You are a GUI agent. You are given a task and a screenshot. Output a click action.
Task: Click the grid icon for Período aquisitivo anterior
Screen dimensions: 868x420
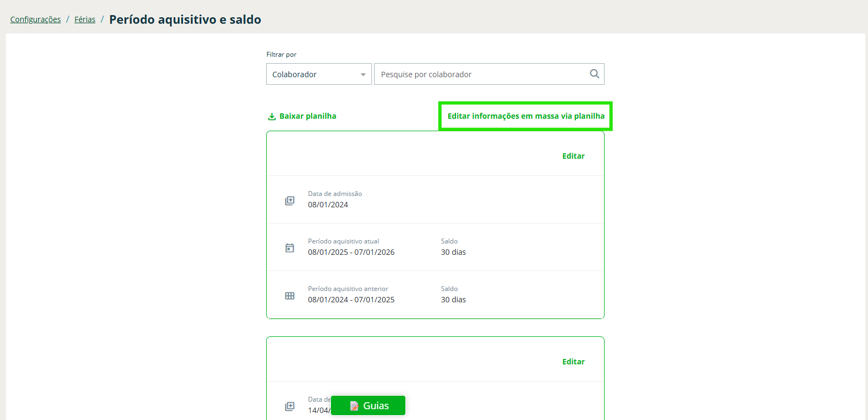(x=290, y=296)
